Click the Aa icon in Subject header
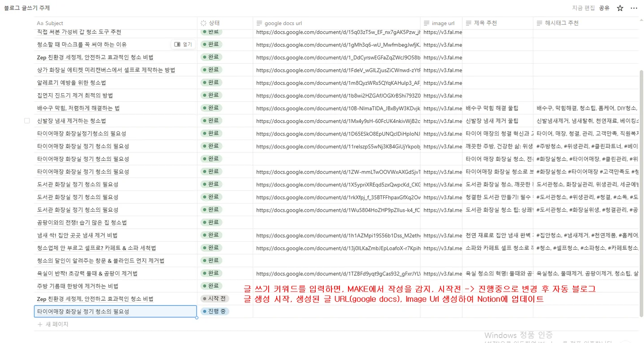 pyautogui.click(x=40, y=23)
